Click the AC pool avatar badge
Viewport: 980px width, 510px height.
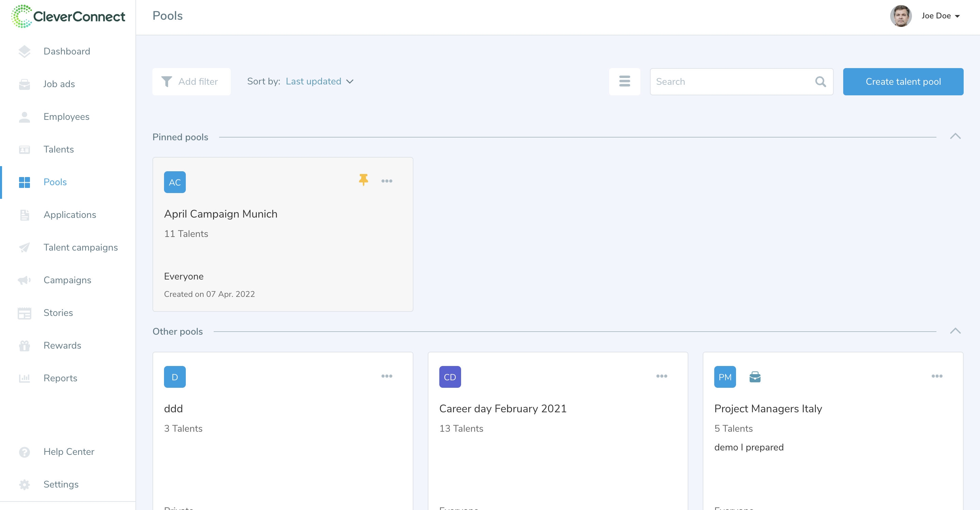tap(175, 182)
